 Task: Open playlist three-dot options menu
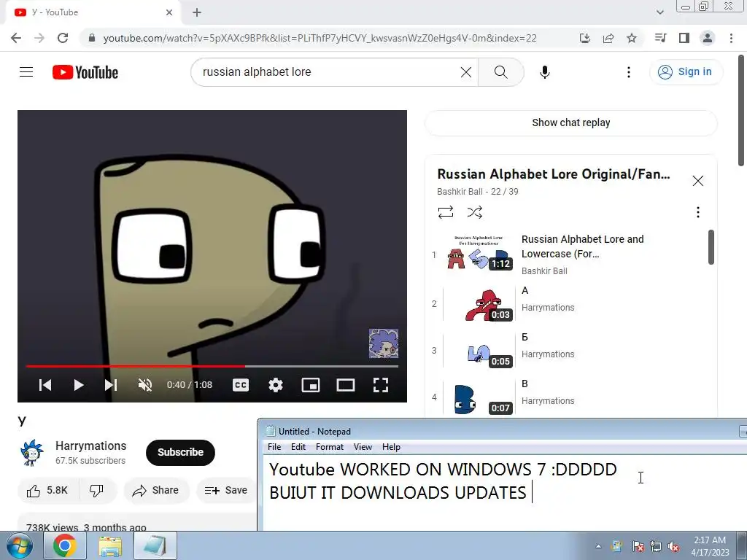(x=698, y=212)
